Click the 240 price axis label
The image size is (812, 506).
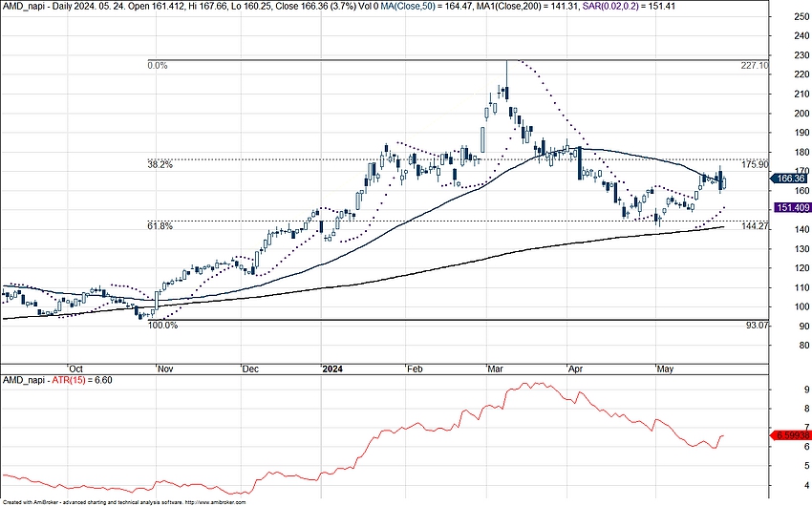tap(802, 36)
